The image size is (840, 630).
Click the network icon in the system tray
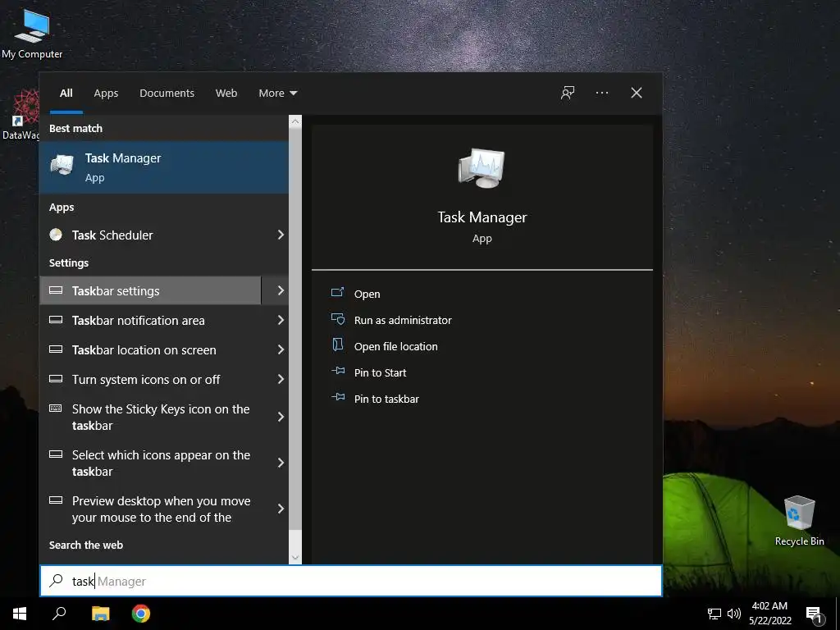click(714, 614)
